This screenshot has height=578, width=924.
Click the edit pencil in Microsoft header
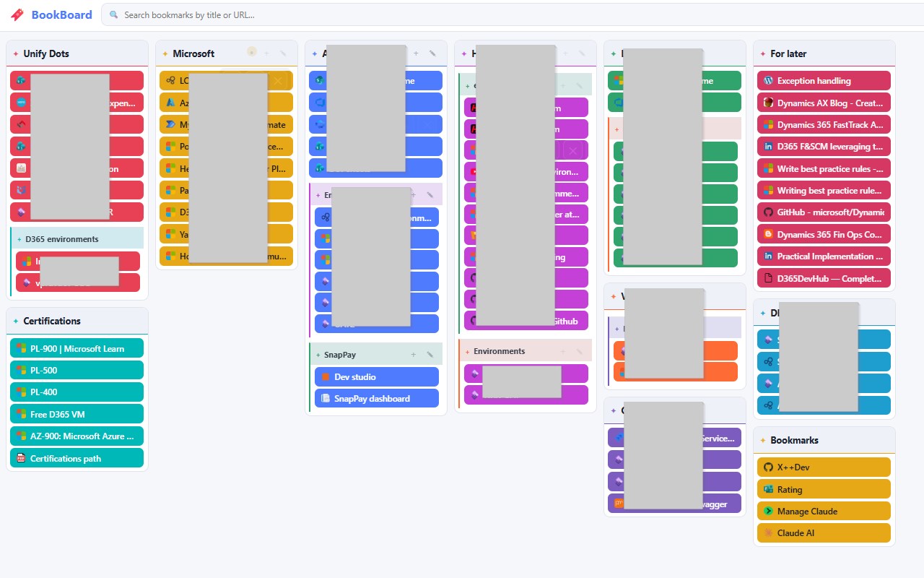(x=283, y=53)
